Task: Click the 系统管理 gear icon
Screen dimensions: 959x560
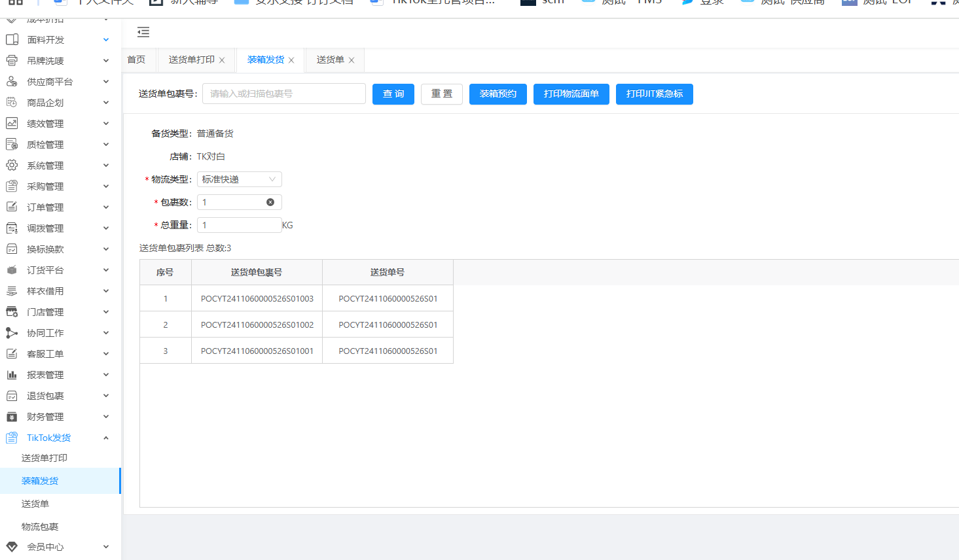Action: (x=12, y=166)
